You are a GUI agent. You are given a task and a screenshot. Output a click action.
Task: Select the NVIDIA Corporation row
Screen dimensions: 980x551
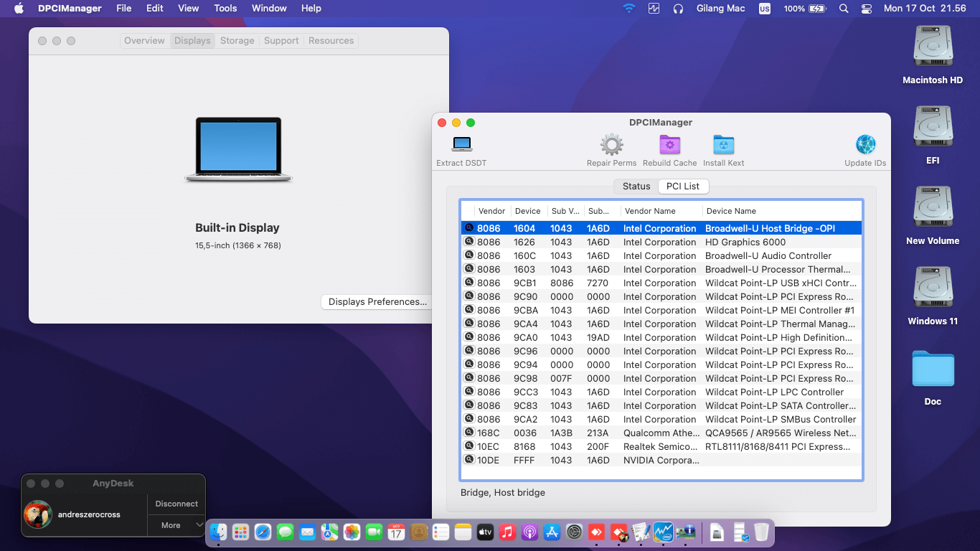coord(660,461)
